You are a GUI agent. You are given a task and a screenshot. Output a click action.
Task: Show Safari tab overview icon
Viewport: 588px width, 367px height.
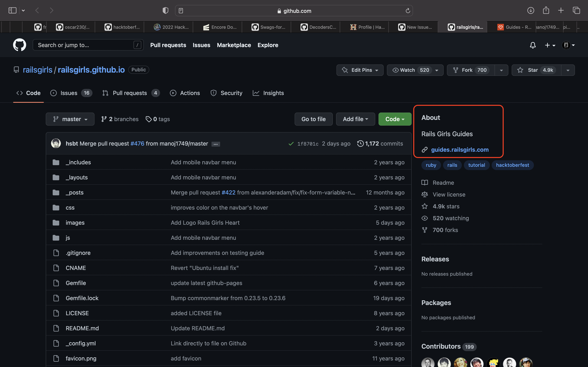tap(576, 10)
